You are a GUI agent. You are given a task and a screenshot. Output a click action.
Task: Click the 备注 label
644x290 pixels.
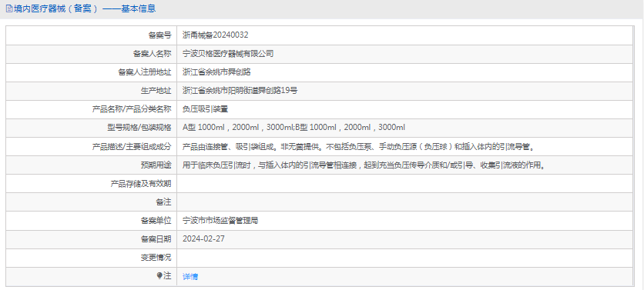tap(163, 202)
